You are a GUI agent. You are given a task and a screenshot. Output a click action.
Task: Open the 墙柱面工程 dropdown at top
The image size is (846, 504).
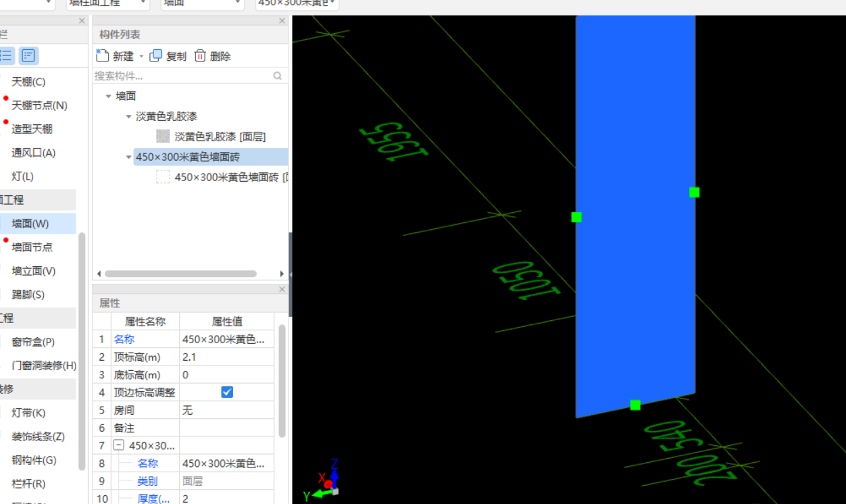click(x=108, y=3)
